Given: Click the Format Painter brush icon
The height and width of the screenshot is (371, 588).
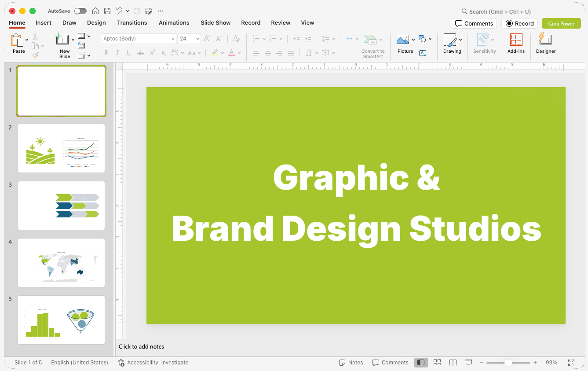Looking at the screenshot, I should [x=35, y=55].
